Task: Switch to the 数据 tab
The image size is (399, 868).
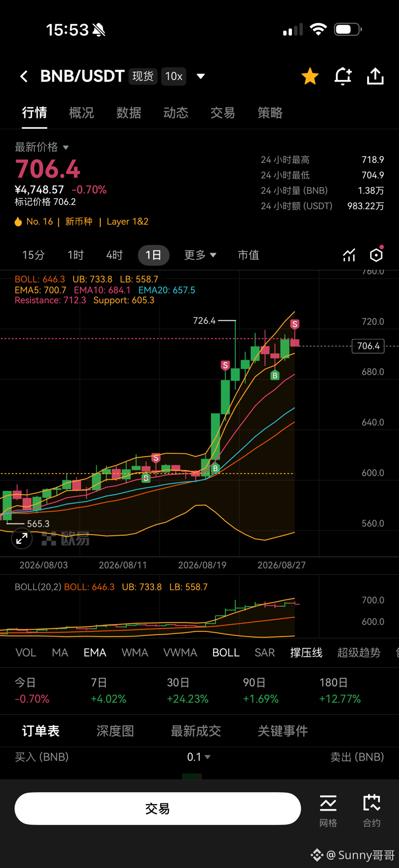Action: point(129,113)
